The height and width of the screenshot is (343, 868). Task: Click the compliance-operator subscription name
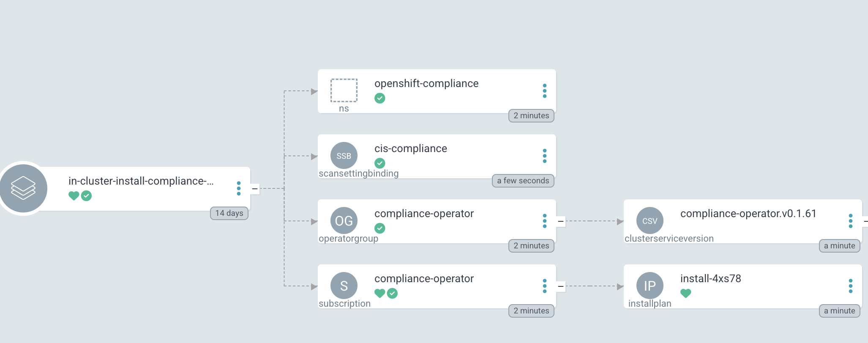click(424, 279)
